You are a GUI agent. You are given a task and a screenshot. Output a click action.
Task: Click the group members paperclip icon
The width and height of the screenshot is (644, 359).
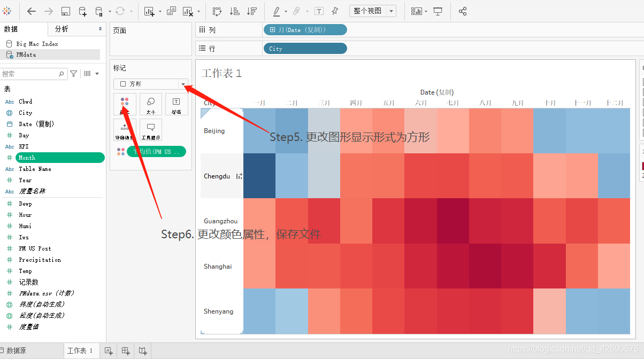click(x=296, y=11)
